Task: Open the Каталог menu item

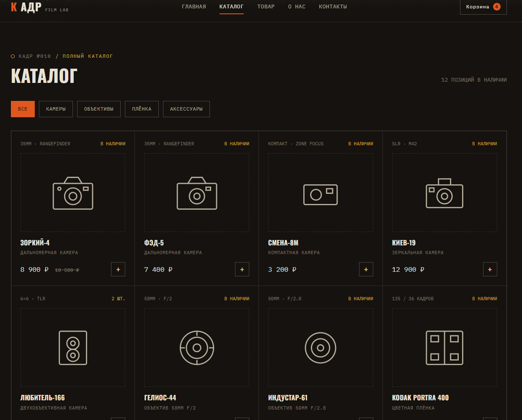Action: point(231,7)
